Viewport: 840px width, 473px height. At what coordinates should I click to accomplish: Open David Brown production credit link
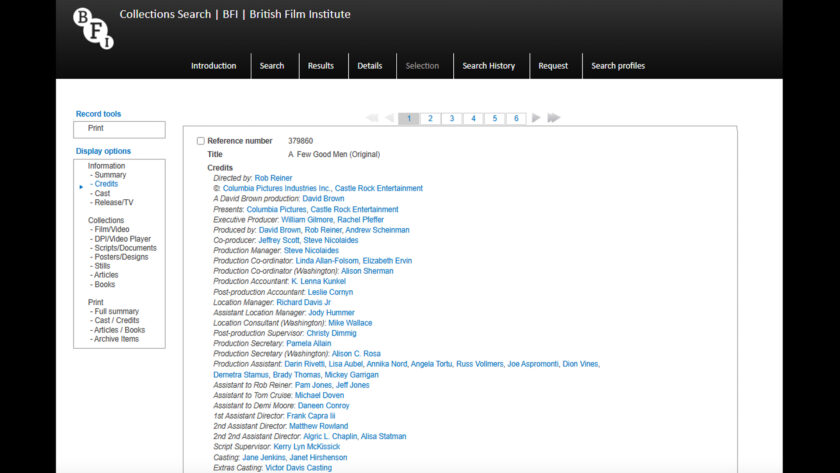pyautogui.click(x=323, y=198)
